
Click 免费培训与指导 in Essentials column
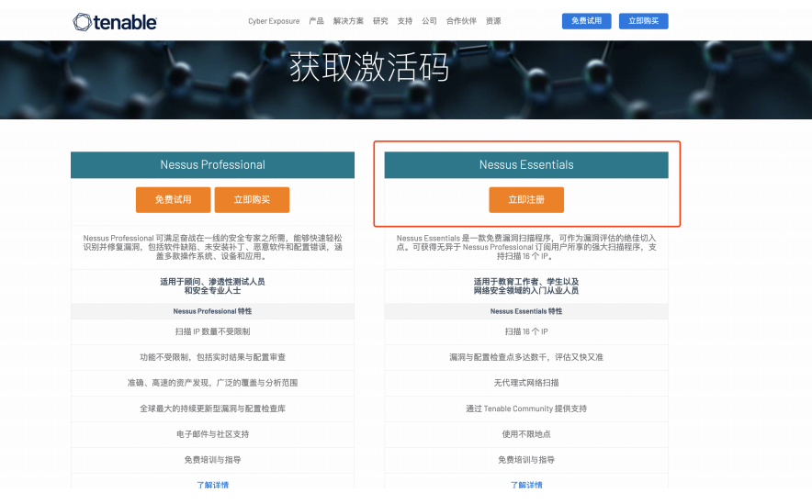coord(526,460)
